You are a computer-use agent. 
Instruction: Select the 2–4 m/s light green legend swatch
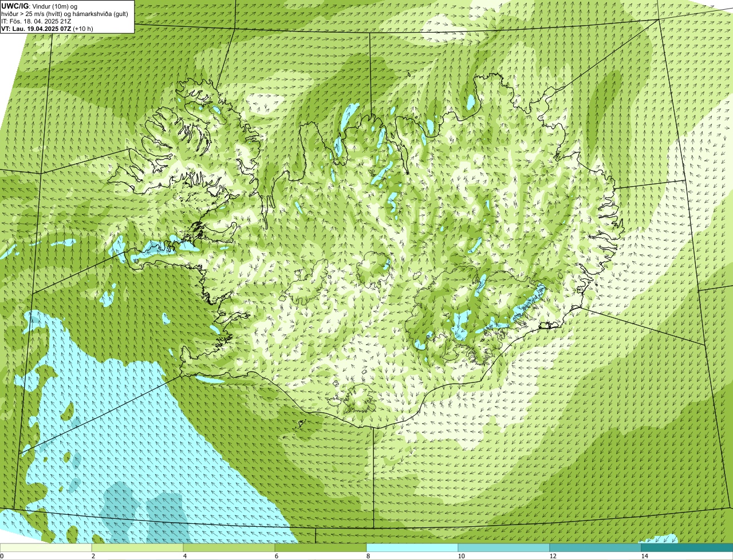point(137,547)
